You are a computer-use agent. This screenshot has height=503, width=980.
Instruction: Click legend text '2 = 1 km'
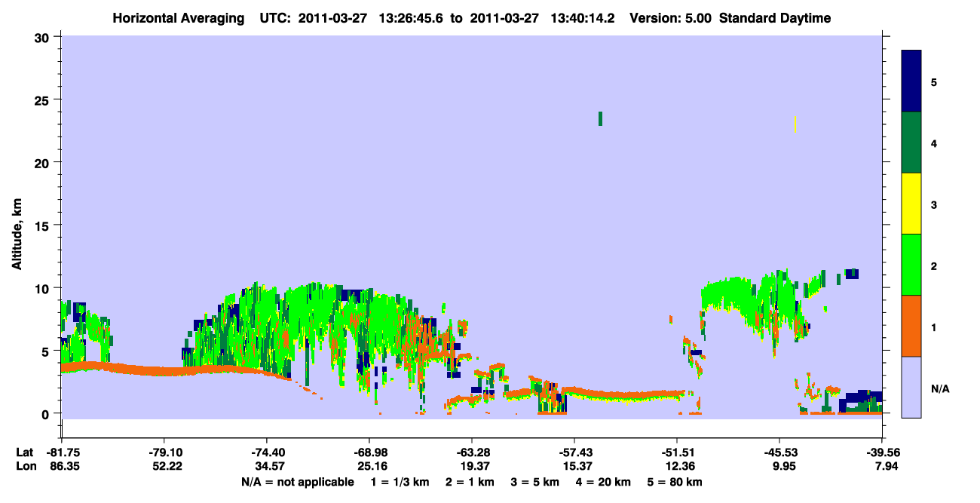click(470, 482)
